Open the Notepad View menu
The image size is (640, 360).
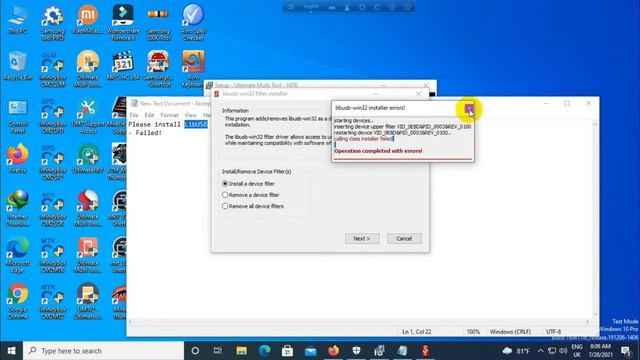pyautogui.click(x=191, y=115)
